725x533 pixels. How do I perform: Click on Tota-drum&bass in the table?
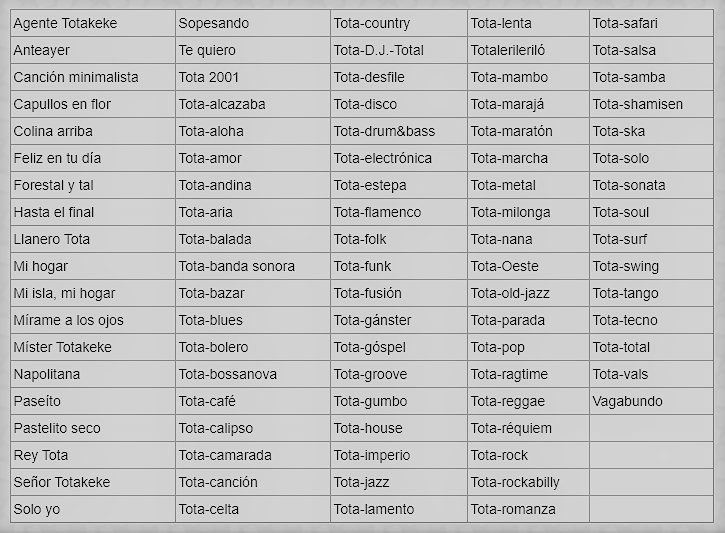[384, 131]
